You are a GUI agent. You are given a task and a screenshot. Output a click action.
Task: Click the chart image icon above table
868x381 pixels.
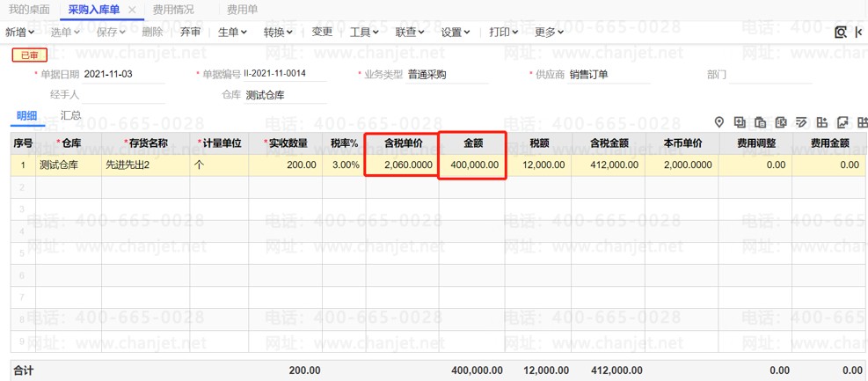842,122
